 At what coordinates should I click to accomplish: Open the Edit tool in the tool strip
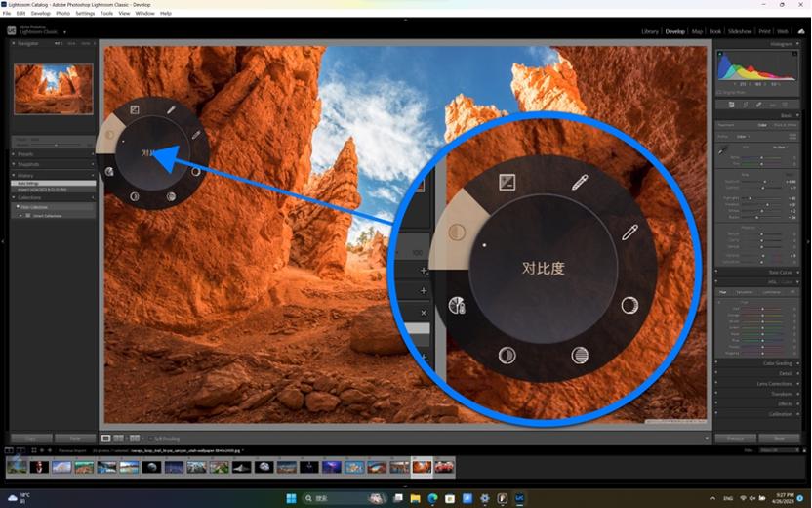click(731, 105)
